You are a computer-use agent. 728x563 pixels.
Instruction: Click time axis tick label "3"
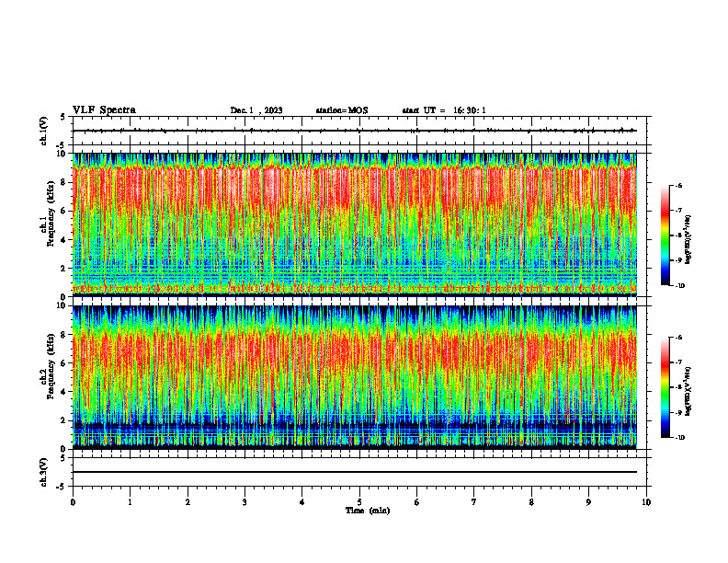tap(245, 502)
